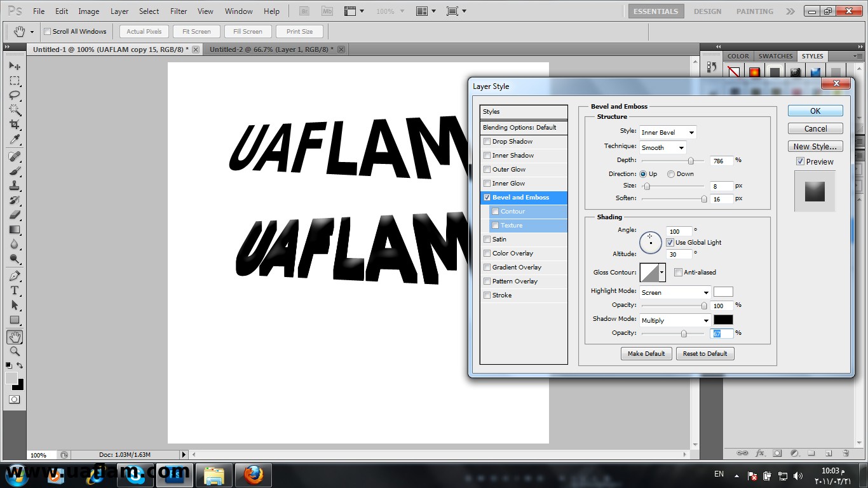Select the Eyedropper tool
The height and width of the screenshot is (488, 868).
(x=15, y=140)
